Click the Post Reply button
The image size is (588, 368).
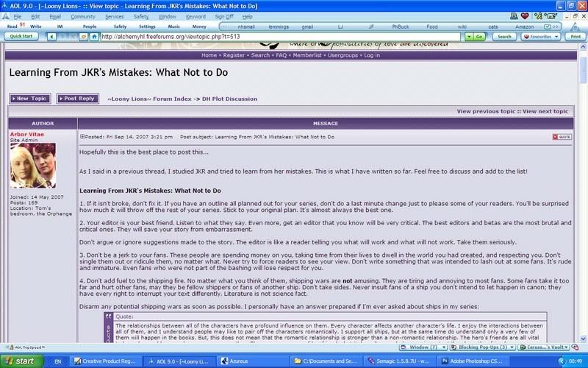click(77, 98)
